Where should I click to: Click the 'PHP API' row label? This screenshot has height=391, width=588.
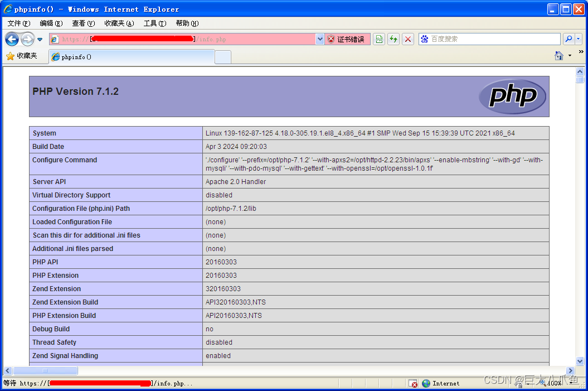point(45,262)
